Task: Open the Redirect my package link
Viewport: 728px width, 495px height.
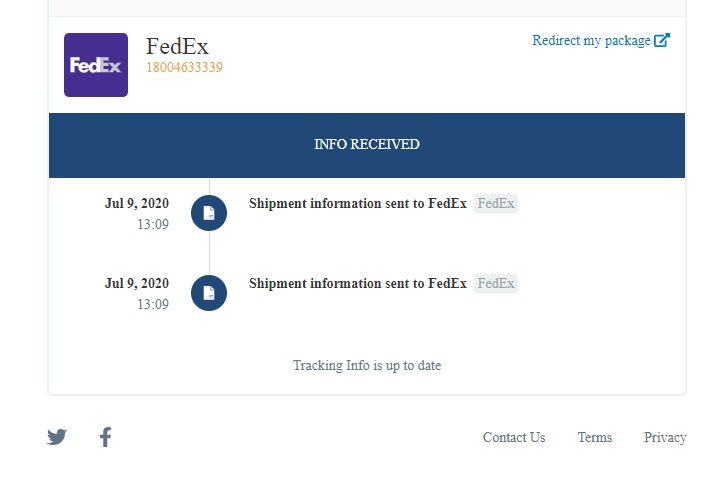Action: (591, 41)
